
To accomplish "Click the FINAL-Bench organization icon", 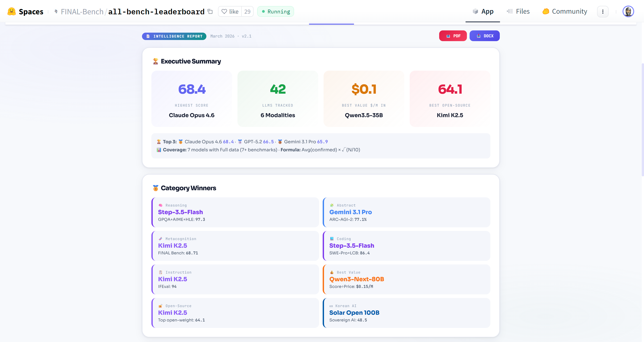I will pos(56,11).
